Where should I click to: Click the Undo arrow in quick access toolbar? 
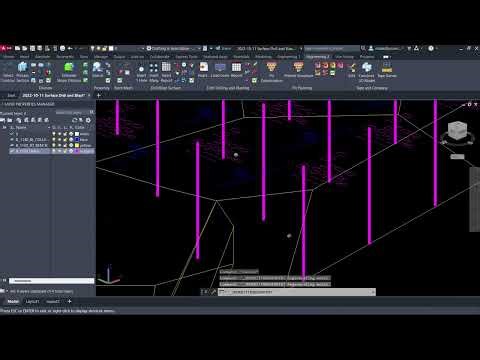click(70, 48)
